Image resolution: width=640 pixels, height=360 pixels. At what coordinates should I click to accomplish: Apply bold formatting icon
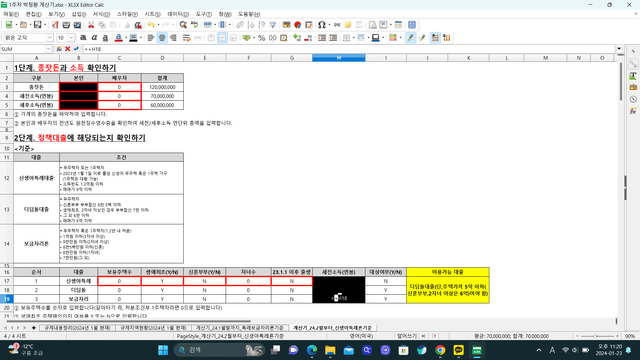pyautogui.click(x=83, y=38)
